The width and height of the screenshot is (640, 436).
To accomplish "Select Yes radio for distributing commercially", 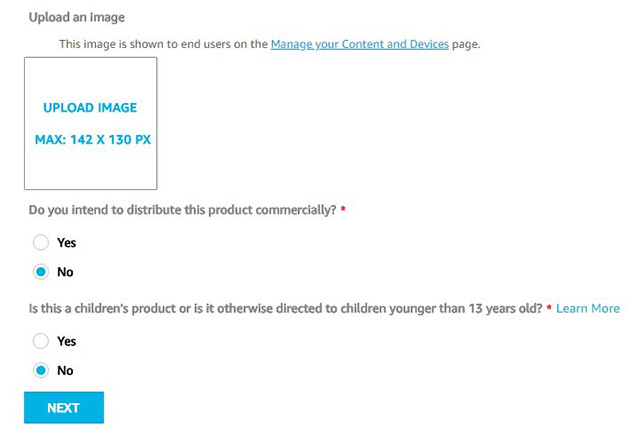I will point(41,242).
